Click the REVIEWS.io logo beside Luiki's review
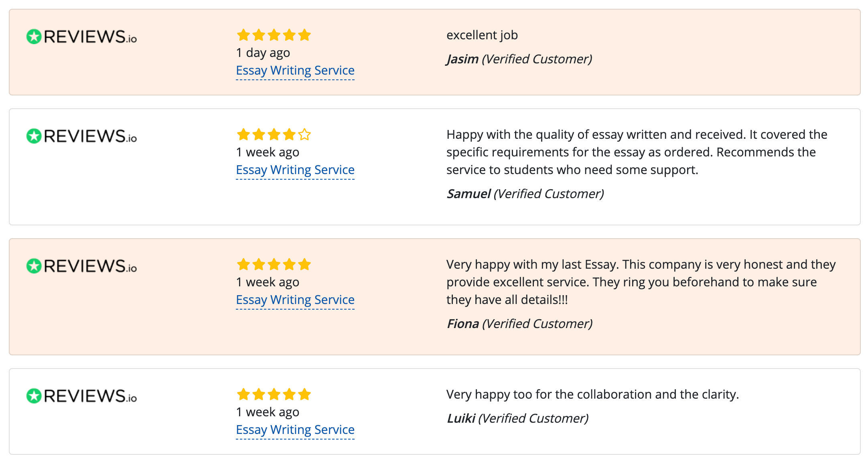The height and width of the screenshot is (462, 868). tap(81, 396)
